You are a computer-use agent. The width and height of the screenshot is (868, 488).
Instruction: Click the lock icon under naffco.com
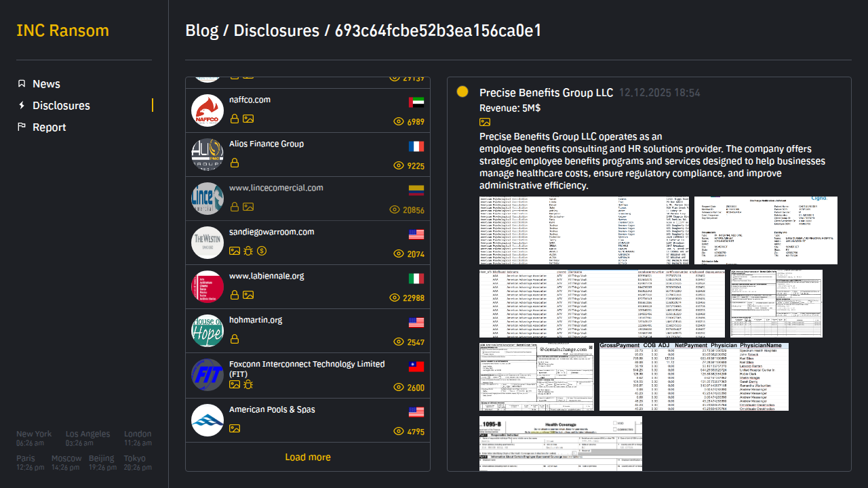(235, 119)
